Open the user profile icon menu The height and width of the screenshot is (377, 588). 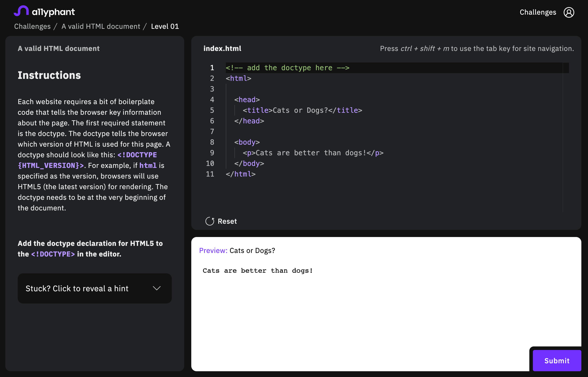pos(569,12)
